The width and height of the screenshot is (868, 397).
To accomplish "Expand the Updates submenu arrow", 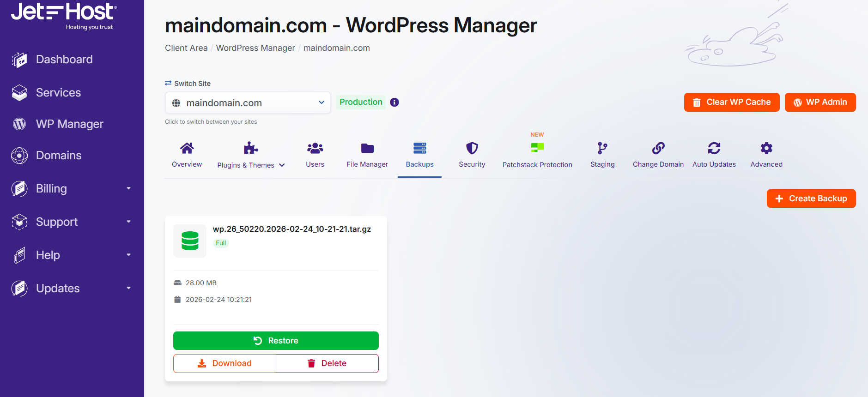I will click(x=129, y=288).
